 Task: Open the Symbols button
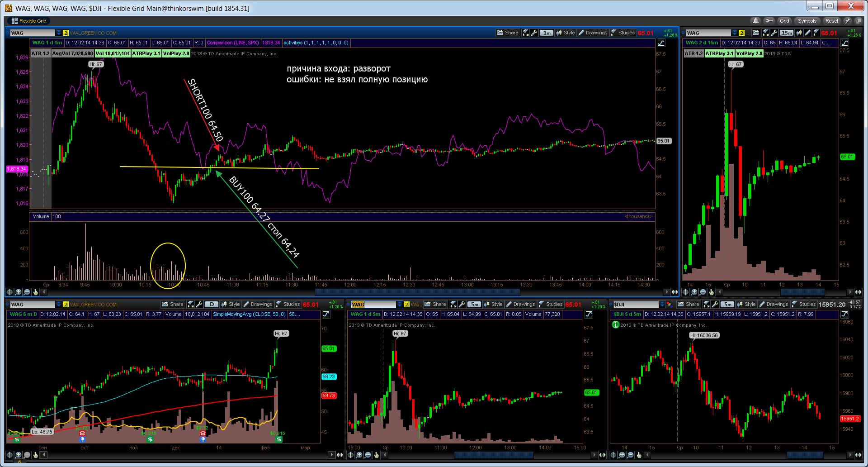807,21
